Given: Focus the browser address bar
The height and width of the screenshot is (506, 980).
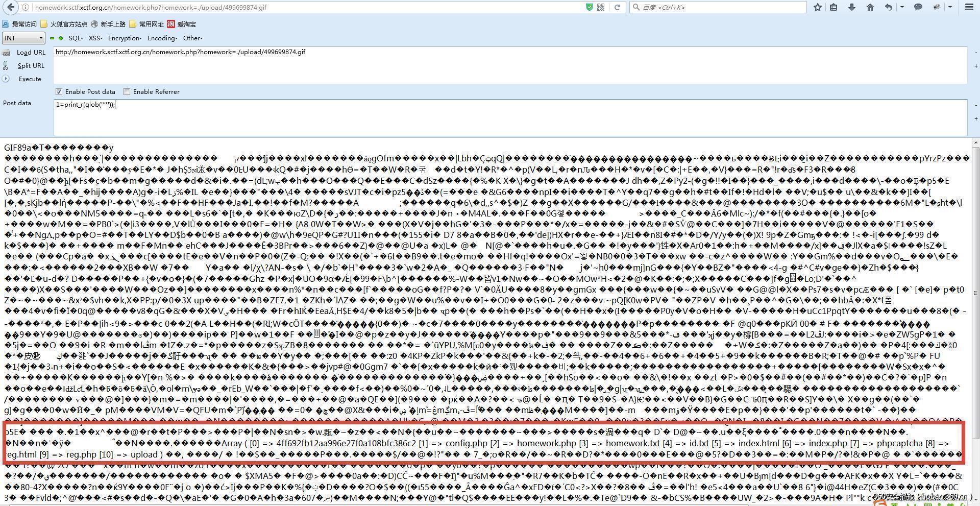Looking at the screenshot, I should click(x=306, y=7).
